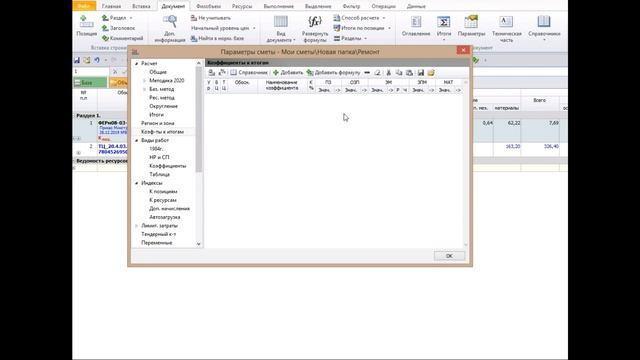Click undo arrow in quick access bar
640x360 pixels.
97,60
